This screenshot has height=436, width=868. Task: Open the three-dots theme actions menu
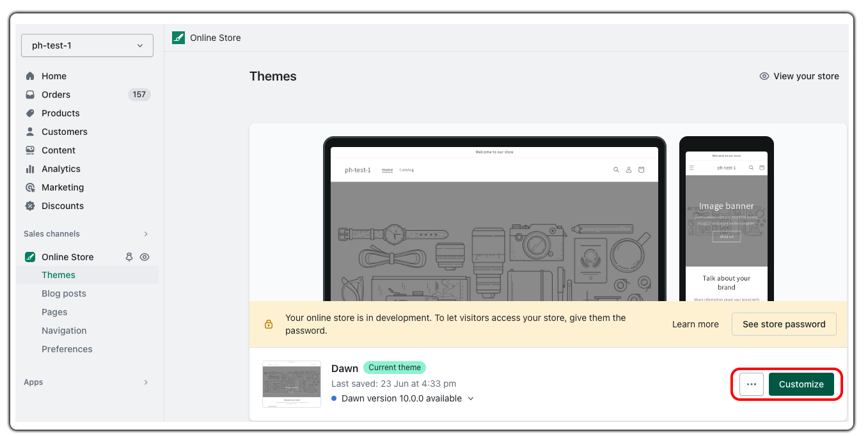[752, 384]
